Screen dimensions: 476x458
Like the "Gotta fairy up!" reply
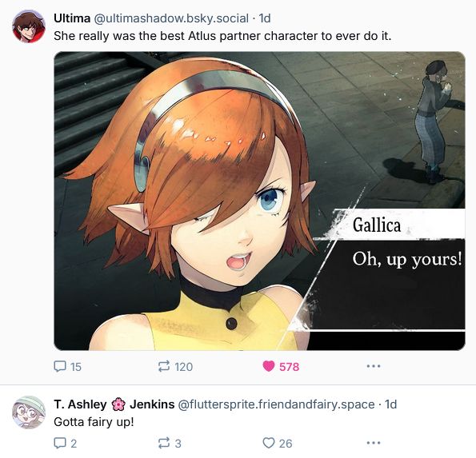pyautogui.click(x=268, y=443)
